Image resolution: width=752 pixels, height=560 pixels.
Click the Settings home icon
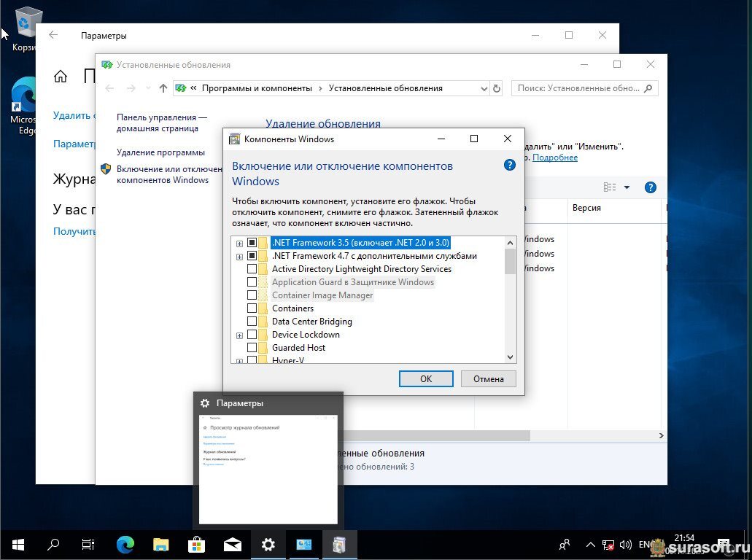point(61,77)
